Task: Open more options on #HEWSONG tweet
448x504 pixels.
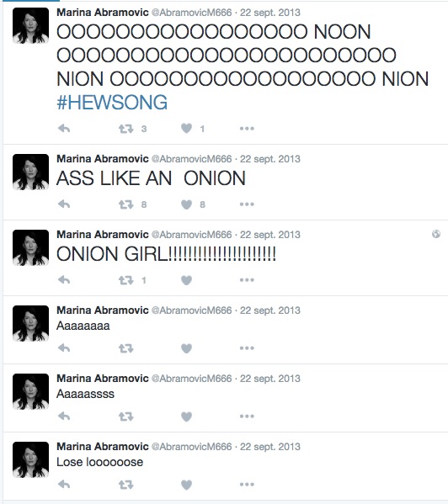Action: pyautogui.click(x=247, y=129)
